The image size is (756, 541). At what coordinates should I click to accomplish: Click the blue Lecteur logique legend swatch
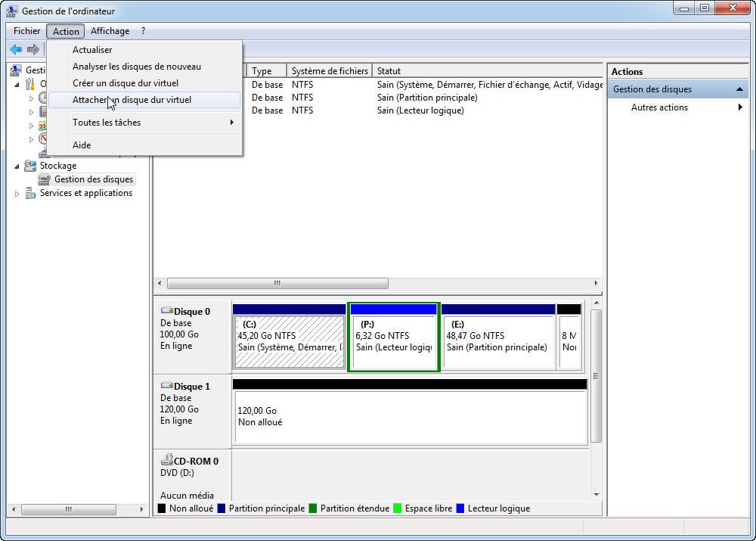(x=460, y=508)
